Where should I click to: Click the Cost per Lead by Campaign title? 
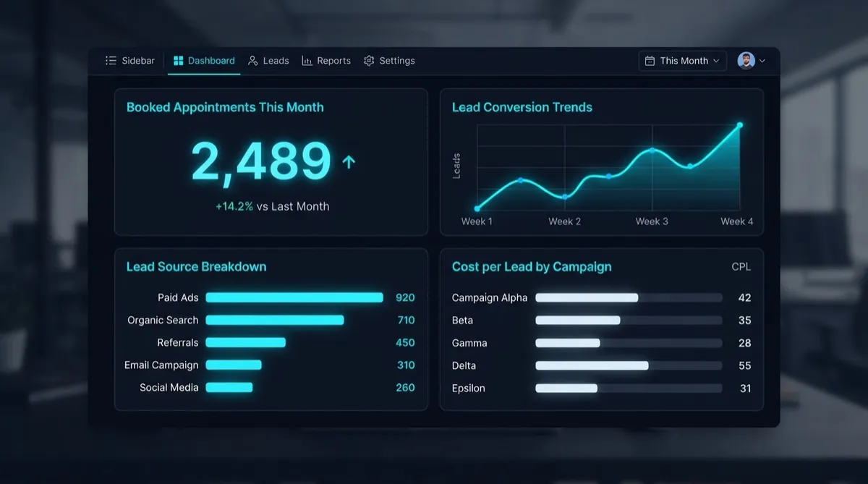[x=532, y=266]
